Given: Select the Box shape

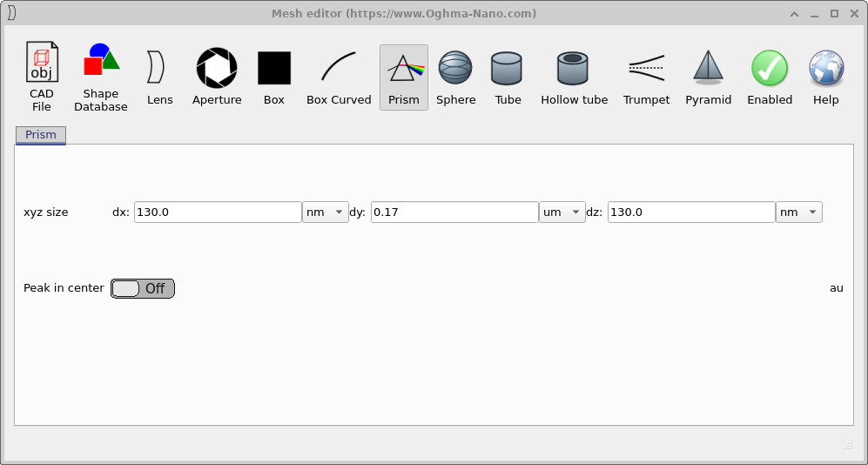Looking at the screenshot, I should (x=274, y=77).
